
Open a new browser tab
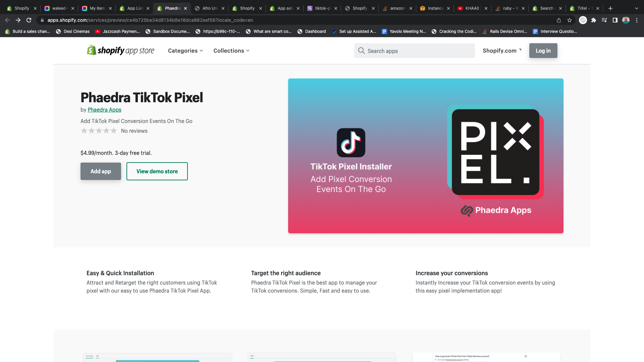pos(610,8)
